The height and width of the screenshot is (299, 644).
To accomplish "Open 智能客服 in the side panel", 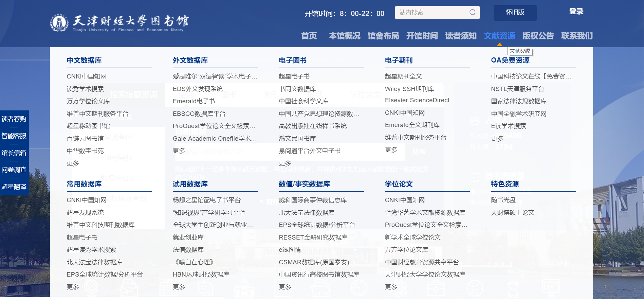I will pyautogui.click(x=14, y=136).
